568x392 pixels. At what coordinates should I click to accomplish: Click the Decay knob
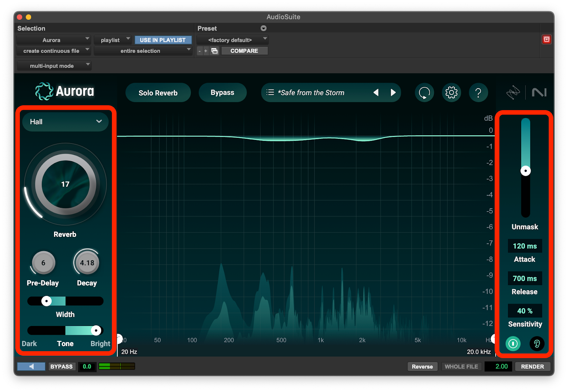pyautogui.click(x=87, y=263)
